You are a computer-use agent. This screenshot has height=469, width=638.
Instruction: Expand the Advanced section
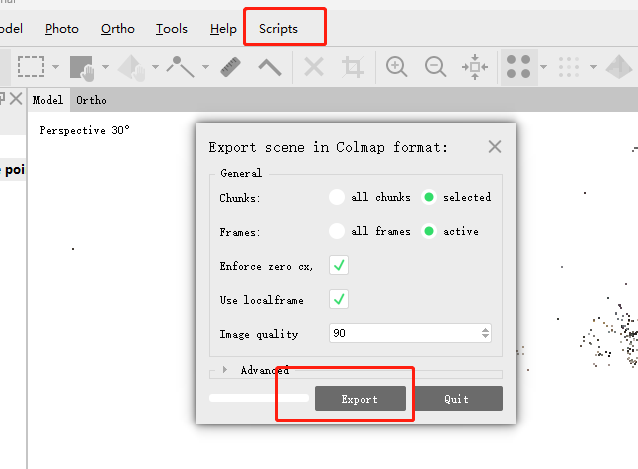click(x=225, y=370)
